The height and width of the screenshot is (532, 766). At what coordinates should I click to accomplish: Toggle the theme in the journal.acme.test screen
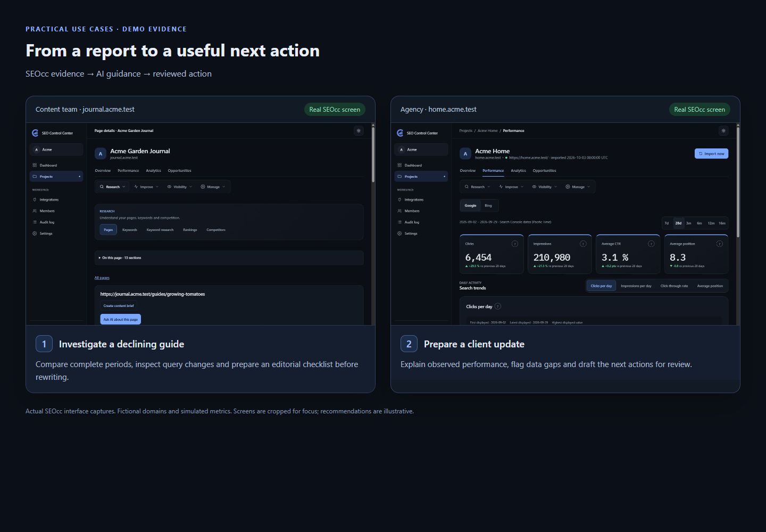click(x=359, y=131)
